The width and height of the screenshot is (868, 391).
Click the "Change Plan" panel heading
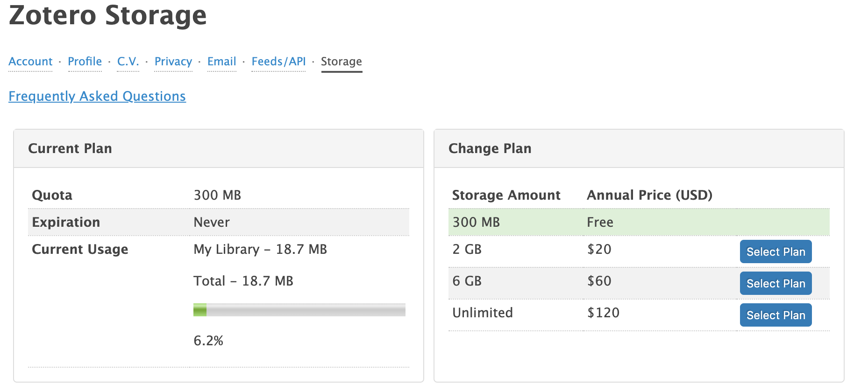point(490,148)
